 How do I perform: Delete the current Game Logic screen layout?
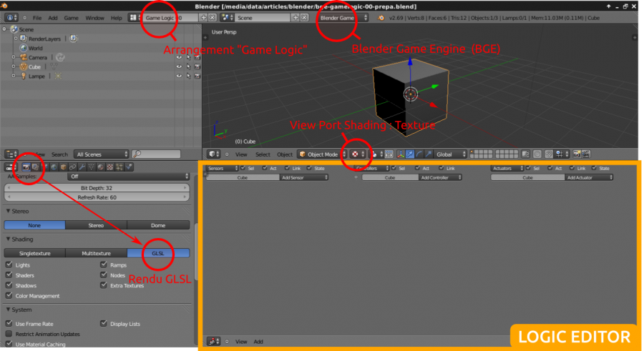tap(212, 18)
